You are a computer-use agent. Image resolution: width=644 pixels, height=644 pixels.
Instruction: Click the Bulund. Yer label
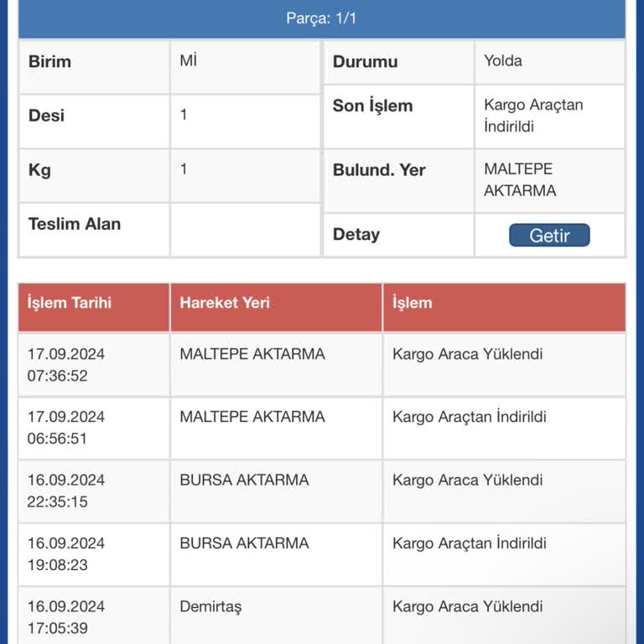[x=379, y=170]
